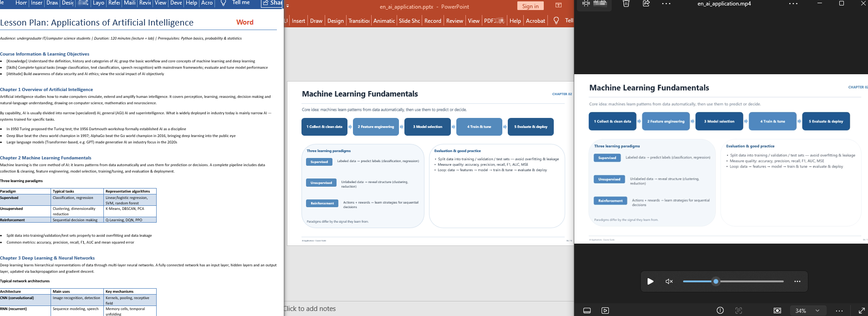Open the Insert tab in PowerPoint

point(298,20)
